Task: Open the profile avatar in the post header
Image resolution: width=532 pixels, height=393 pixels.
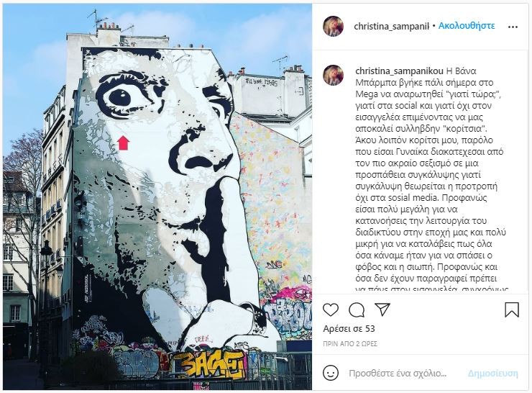Action: pyautogui.click(x=333, y=26)
